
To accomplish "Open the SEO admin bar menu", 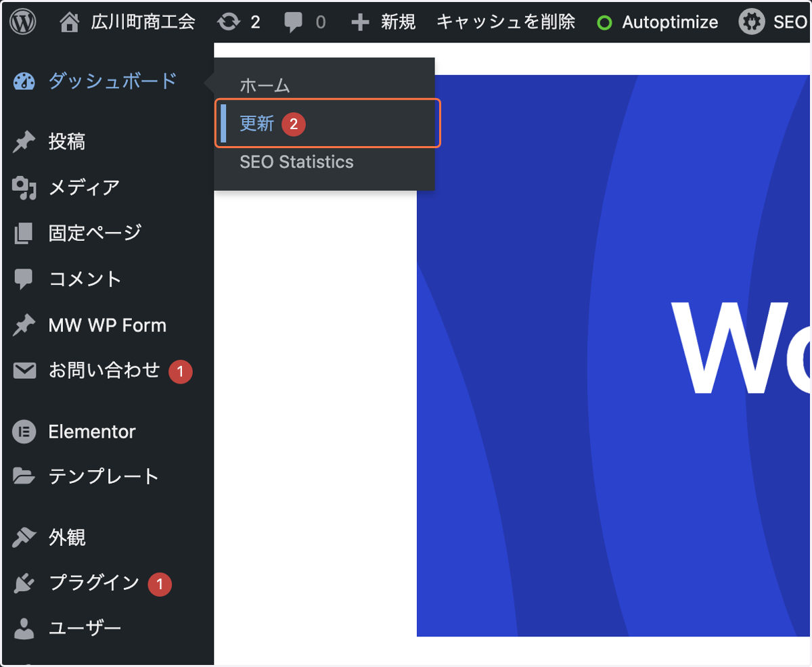I will coord(790,22).
